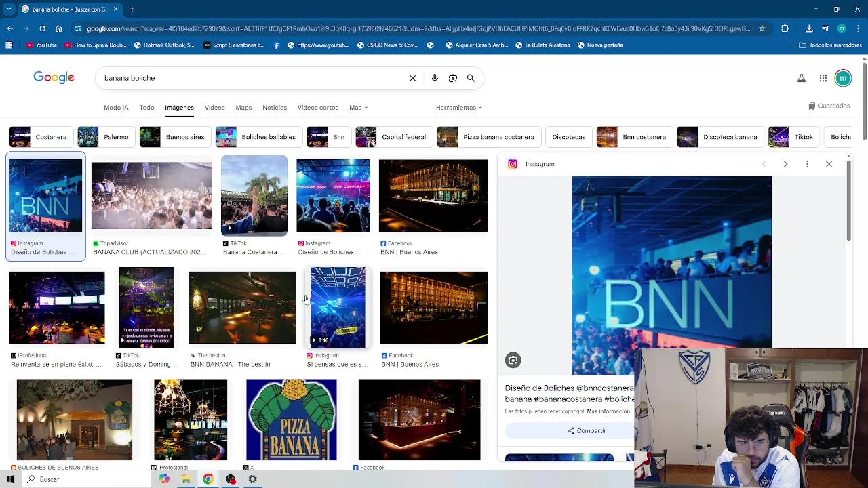Viewport: 868px width, 488px height.
Task: Open Chrome downloads icon
Action: click(x=809, y=28)
